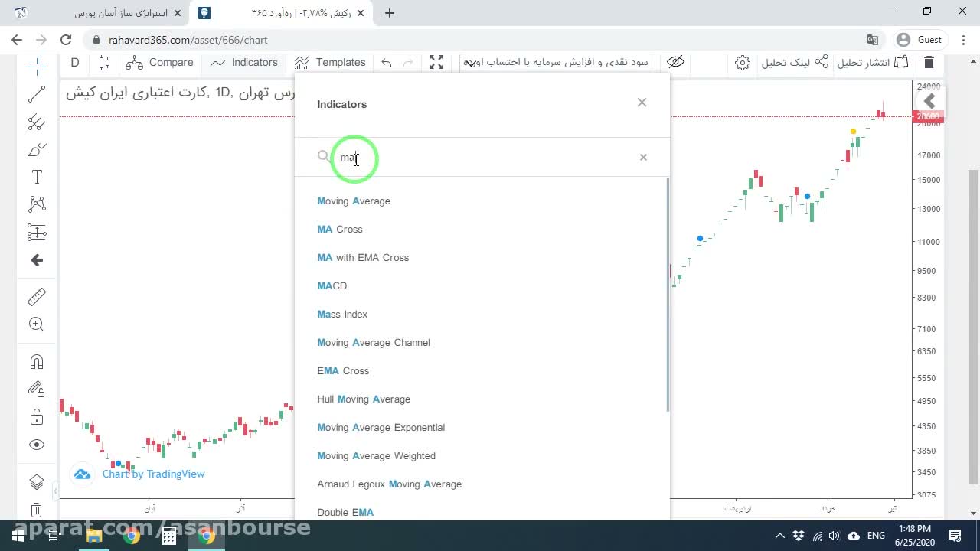Click the trash remove drawings icon

click(37, 510)
